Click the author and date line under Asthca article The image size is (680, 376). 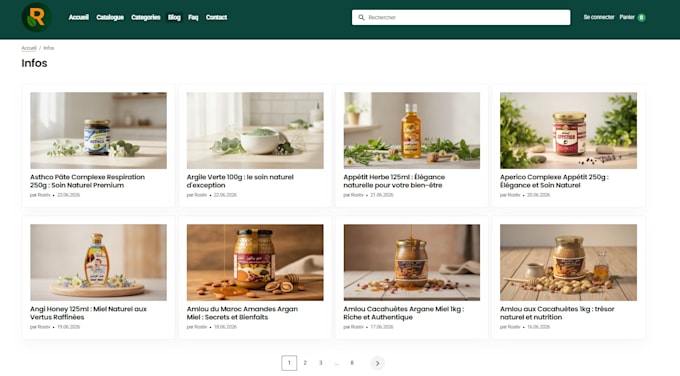(x=55, y=195)
